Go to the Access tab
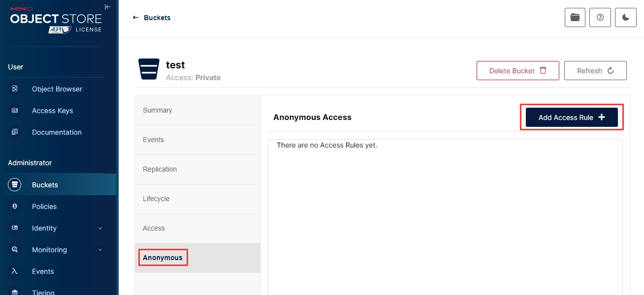The width and height of the screenshot is (644, 295). point(154,229)
